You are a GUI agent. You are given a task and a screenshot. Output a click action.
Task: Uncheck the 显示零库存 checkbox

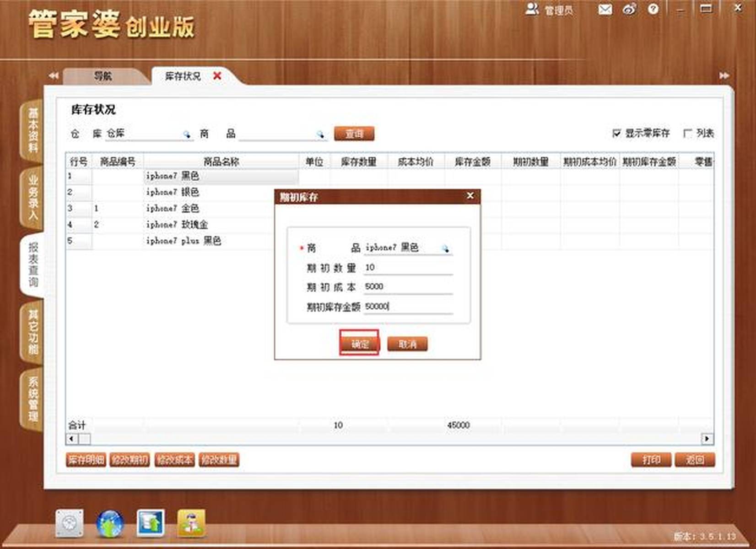[616, 133]
